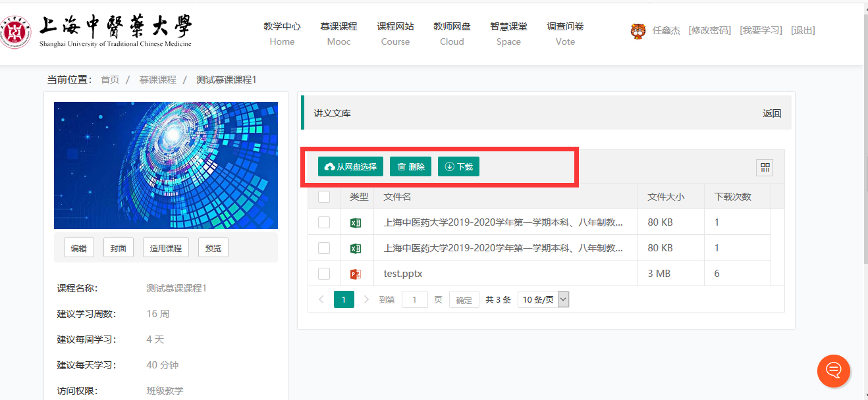Click the Excel icon of first file
Screen dimensions: 868x400
click(x=356, y=222)
